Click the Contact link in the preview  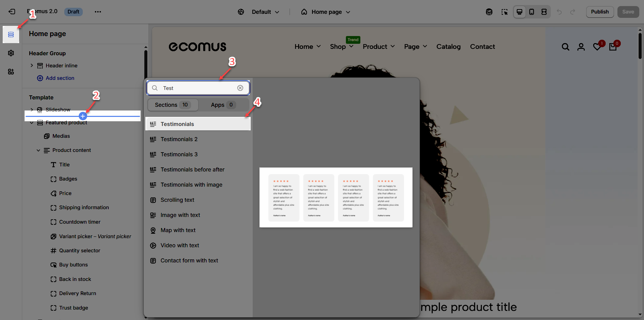(x=482, y=46)
